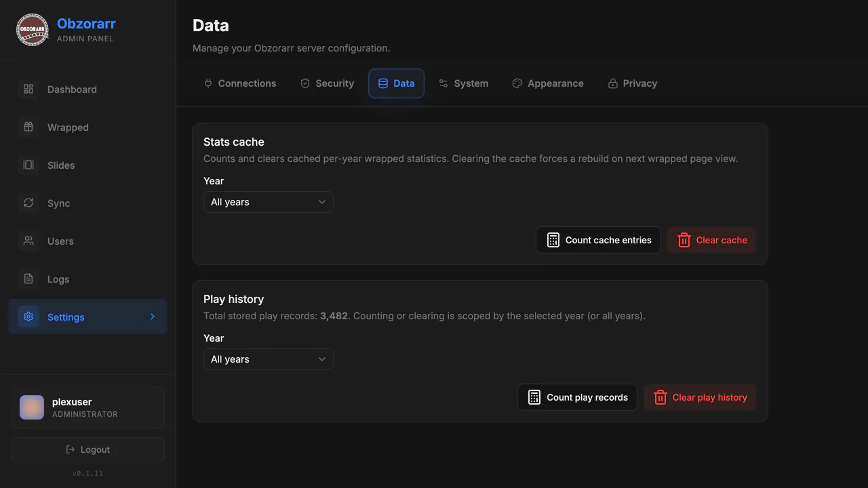
Task: Switch to the Security tab
Action: pyautogui.click(x=328, y=83)
